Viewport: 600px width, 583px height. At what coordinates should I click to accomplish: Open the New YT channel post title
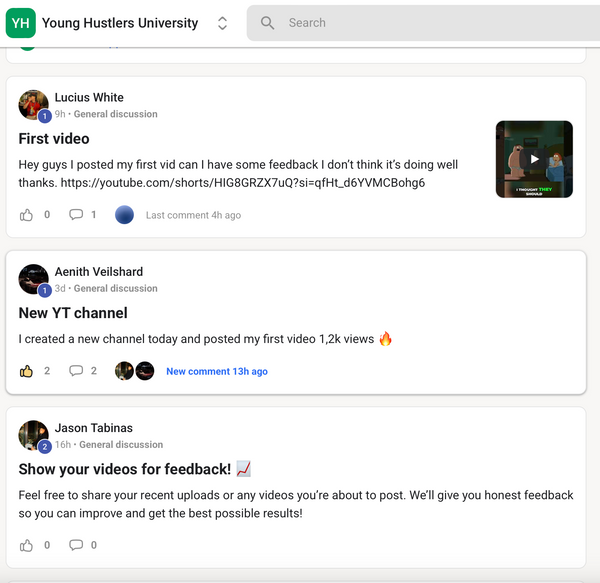tap(73, 313)
